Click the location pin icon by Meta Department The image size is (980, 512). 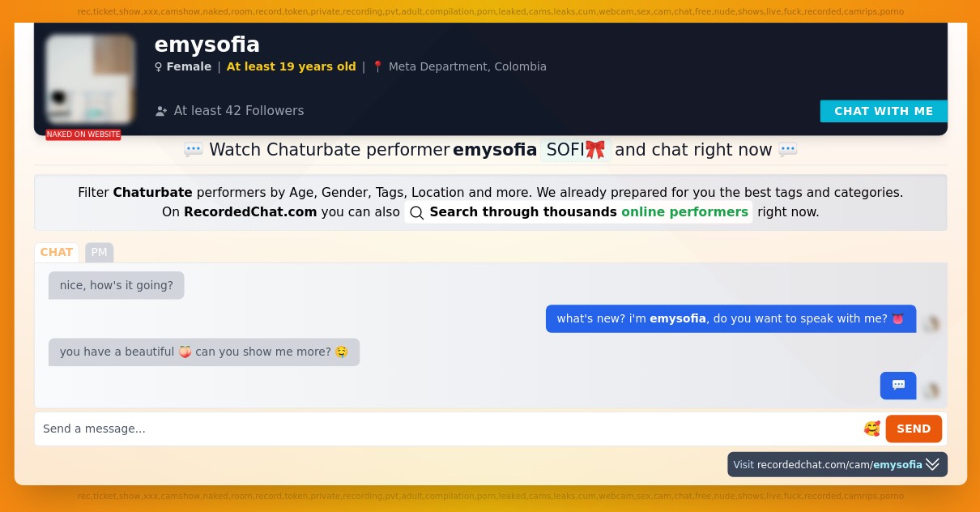coord(377,66)
